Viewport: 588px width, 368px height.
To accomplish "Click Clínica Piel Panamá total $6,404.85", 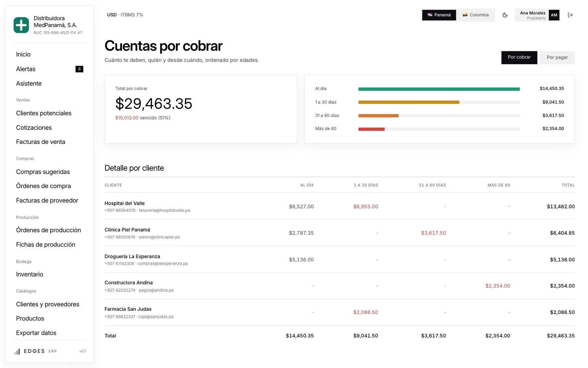I will (562, 233).
